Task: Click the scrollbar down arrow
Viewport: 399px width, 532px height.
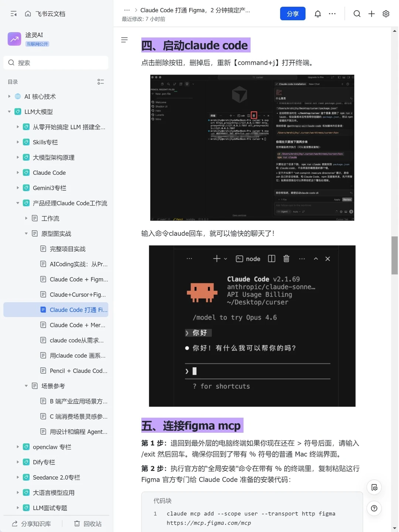Action: coord(395,528)
